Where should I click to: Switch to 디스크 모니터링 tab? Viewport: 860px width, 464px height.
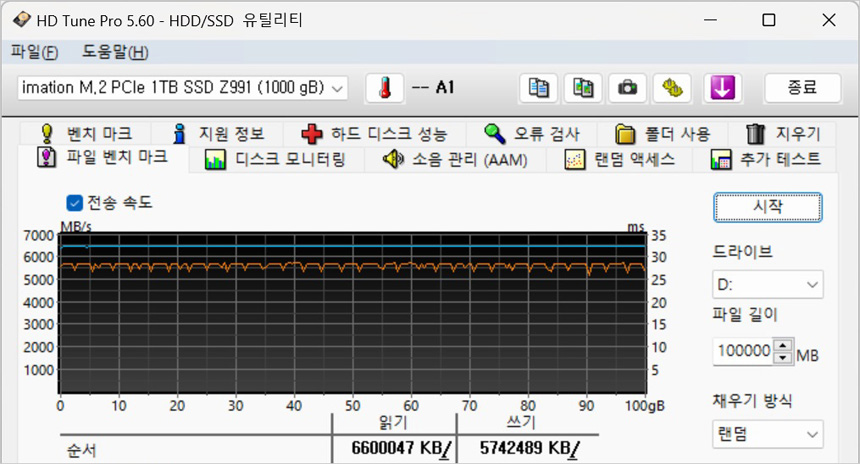[x=276, y=160]
